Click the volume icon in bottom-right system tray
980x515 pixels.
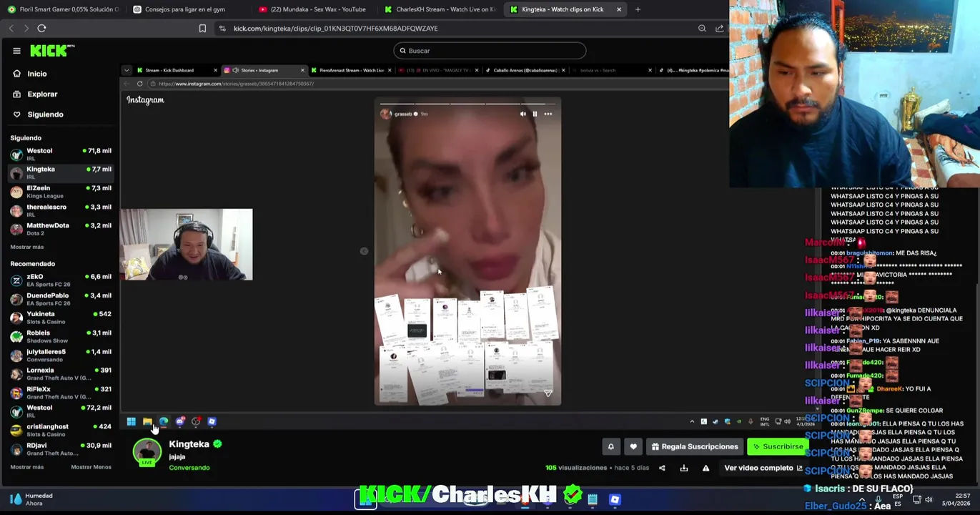pos(929,499)
